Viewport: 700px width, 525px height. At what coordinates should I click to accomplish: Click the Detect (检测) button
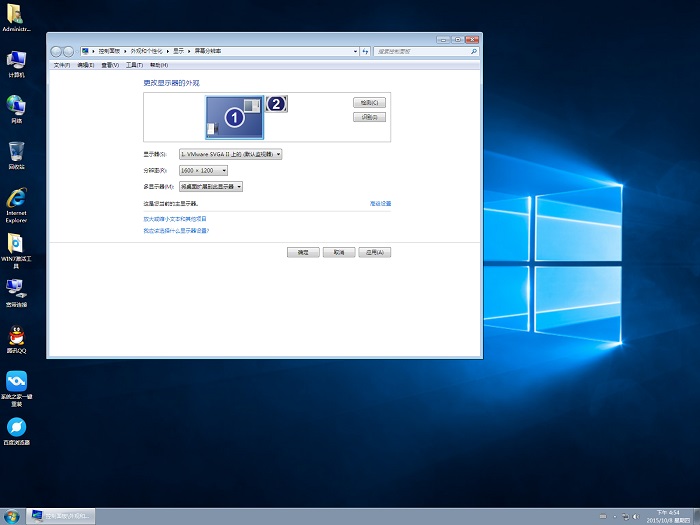pyautogui.click(x=369, y=103)
